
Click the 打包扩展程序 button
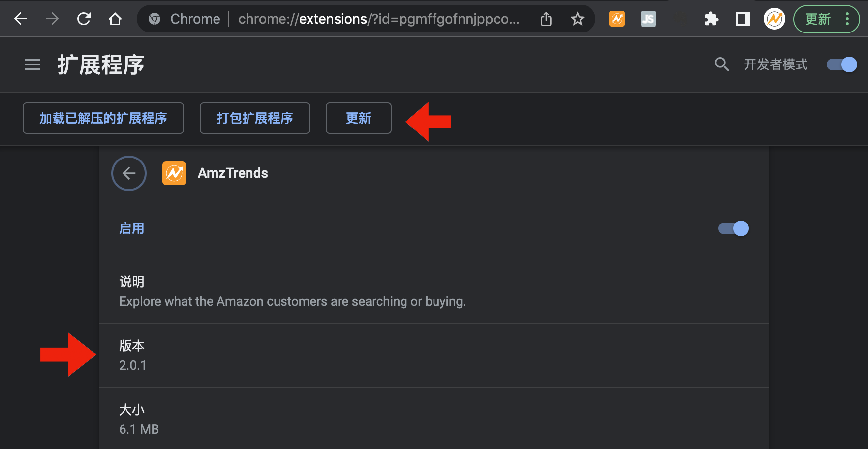point(254,118)
